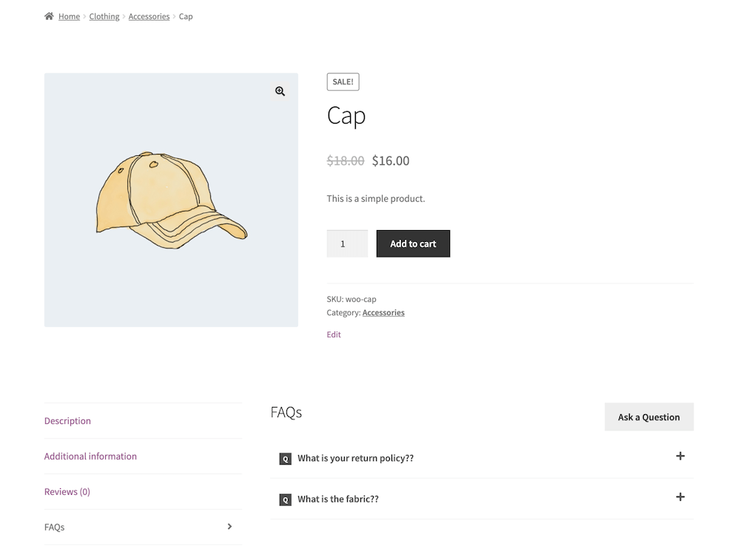Expand the fabric question with plus icon

(680, 497)
